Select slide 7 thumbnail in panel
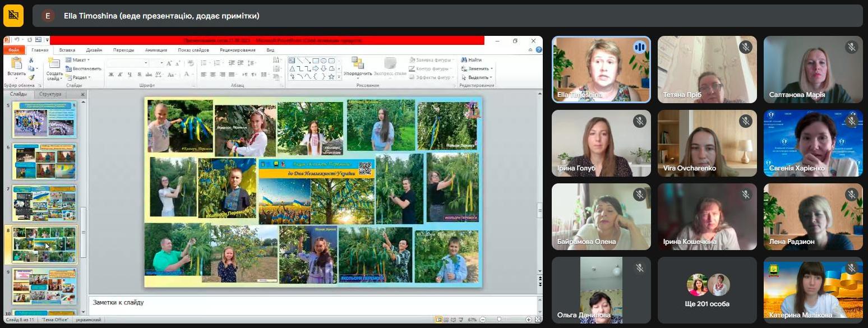 [44, 203]
